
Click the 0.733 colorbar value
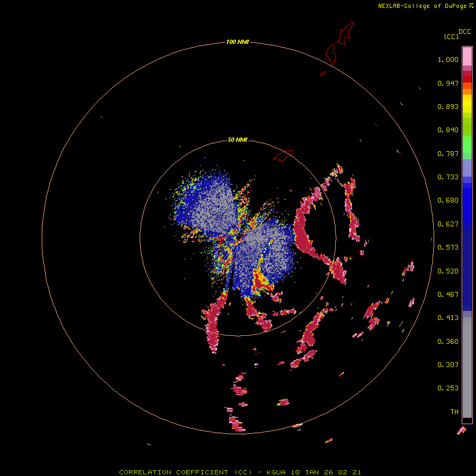tap(448, 177)
